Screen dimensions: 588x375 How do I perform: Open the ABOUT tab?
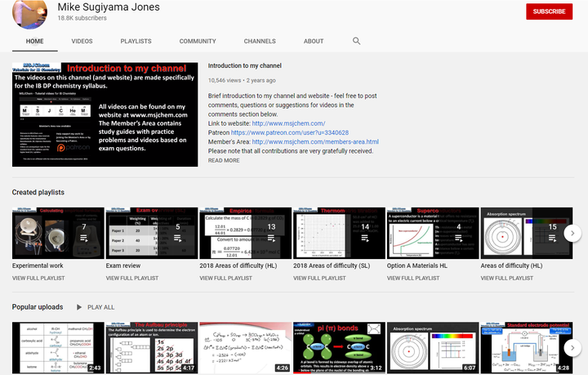coord(314,41)
